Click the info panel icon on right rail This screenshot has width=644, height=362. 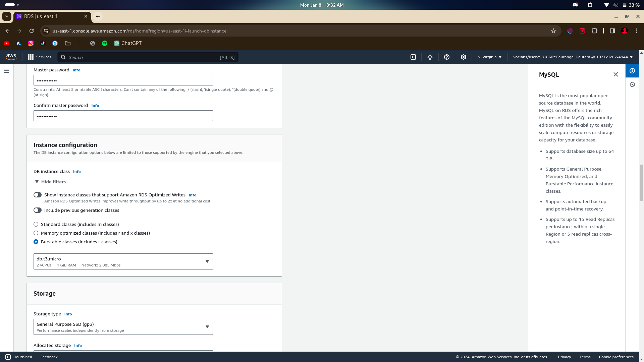pos(632,71)
